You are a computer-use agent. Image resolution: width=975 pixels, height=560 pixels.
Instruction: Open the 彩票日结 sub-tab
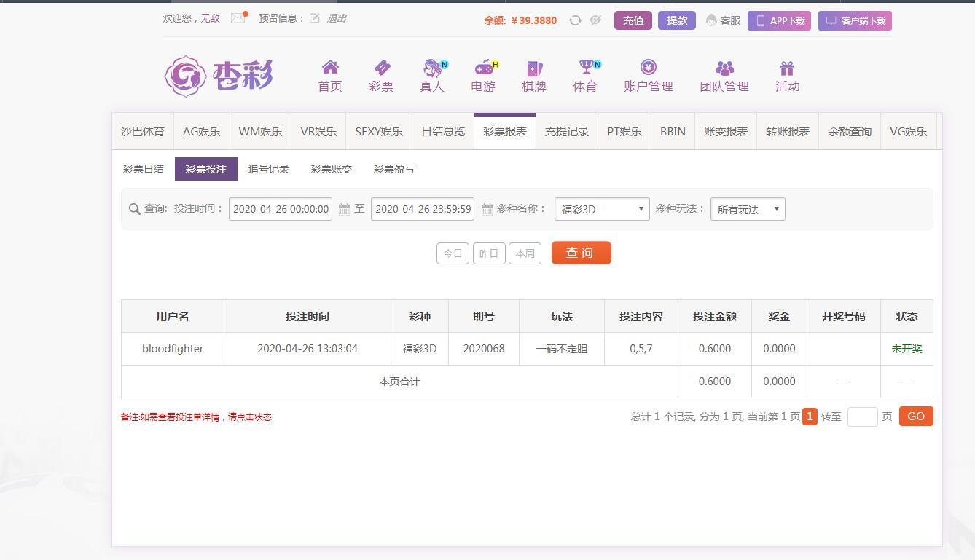144,169
